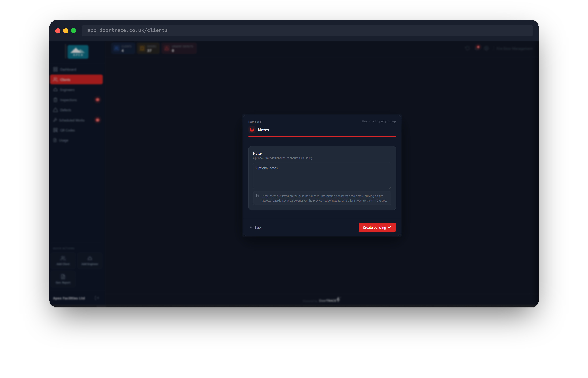Click the Add Client quick action icon
Screen dimensions: 588x378
pos(63,258)
